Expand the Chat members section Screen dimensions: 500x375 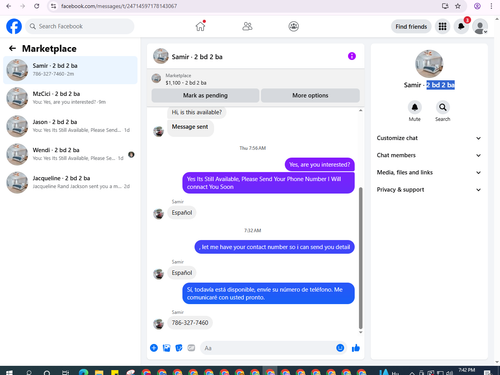coord(429,155)
